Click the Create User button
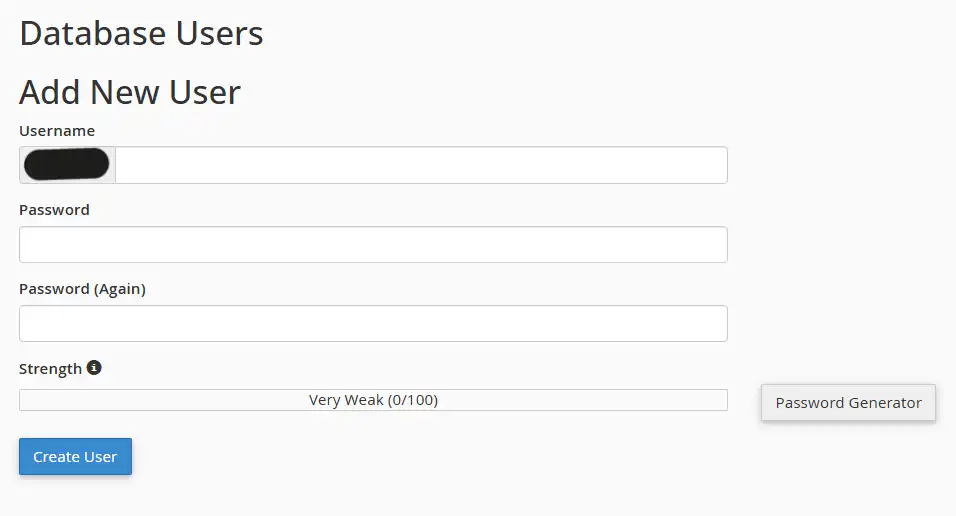The height and width of the screenshot is (516, 956). point(76,456)
